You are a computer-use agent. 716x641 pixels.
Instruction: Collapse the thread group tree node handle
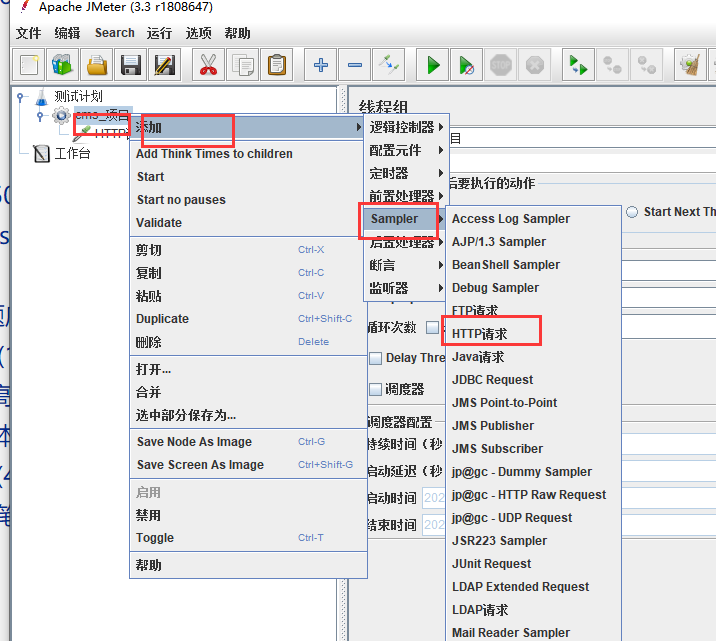click(x=40, y=116)
